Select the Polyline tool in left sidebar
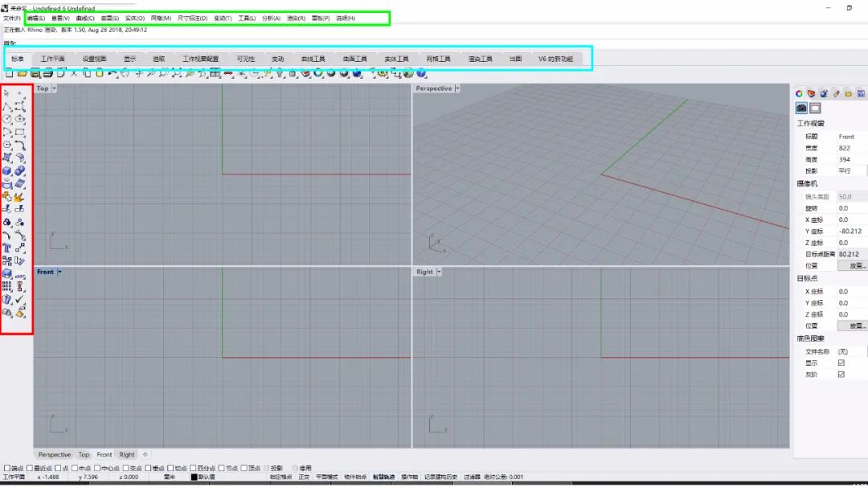 click(x=6, y=106)
